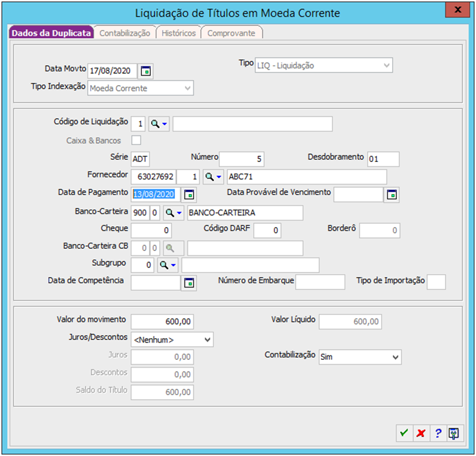Click the Tipo de Importação field
Viewport: 476px width, 456px height.
click(436, 282)
